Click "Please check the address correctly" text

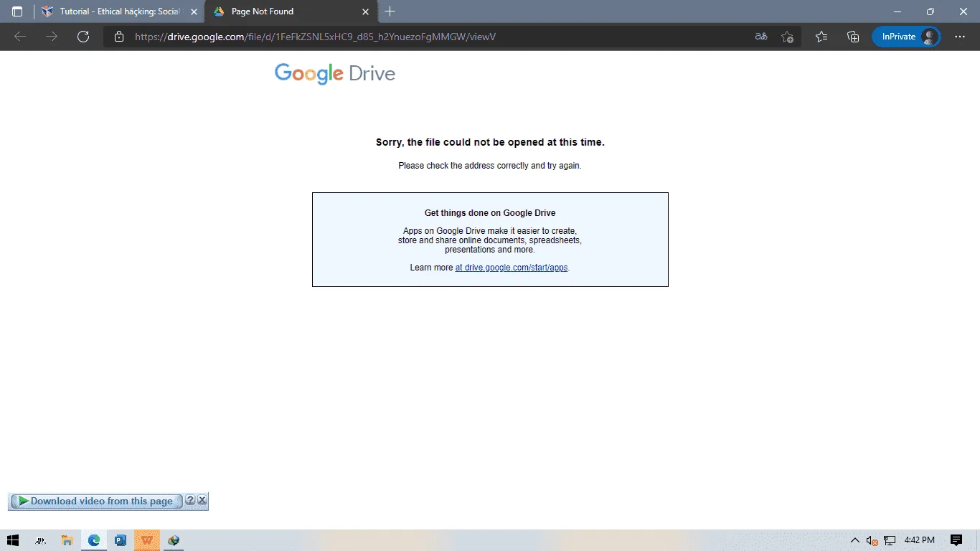(x=490, y=166)
